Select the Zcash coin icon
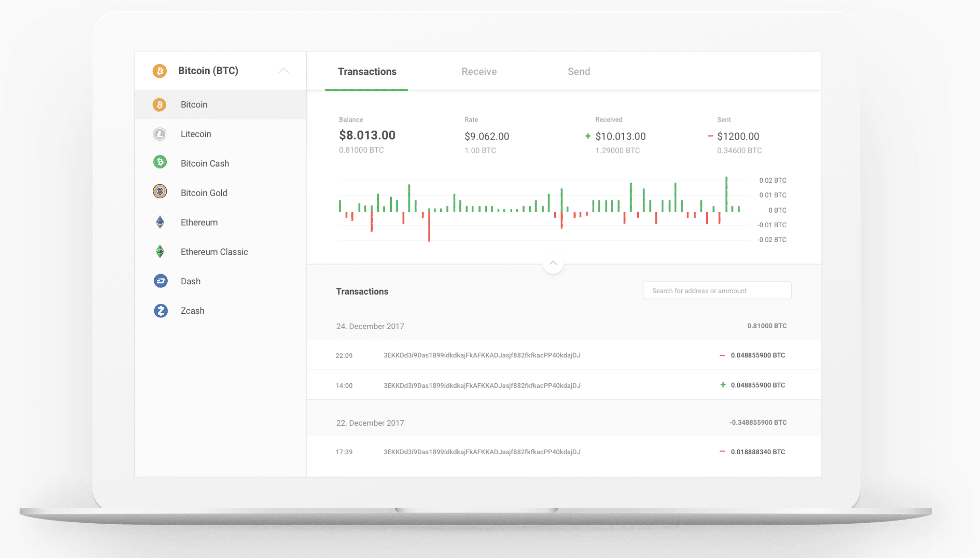The width and height of the screenshot is (980, 558). click(161, 311)
